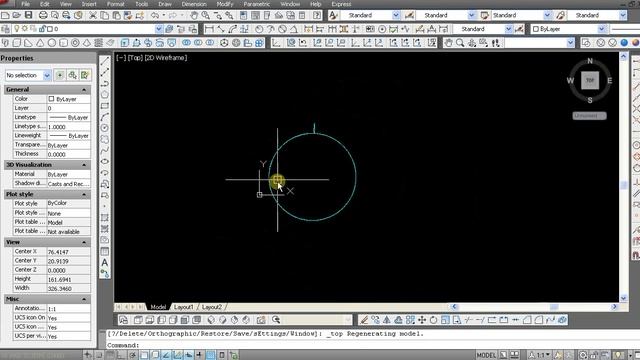Viewport: 640px width, 360px height.
Task: Toggle MODEL space button in status bar
Action: [x=486, y=355]
